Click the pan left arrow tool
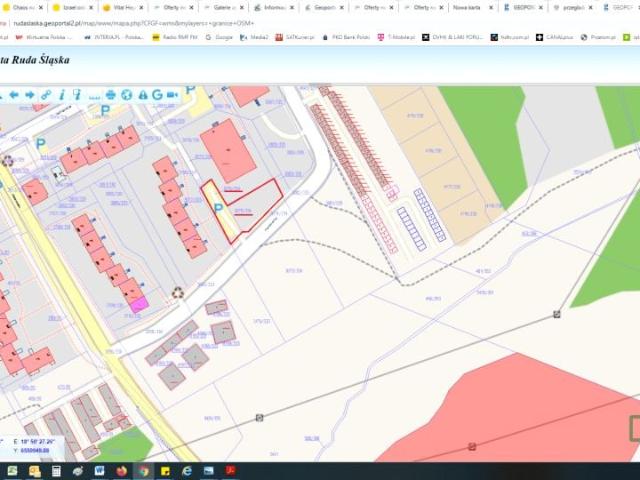Image resolution: width=640 pixels, height=480 pixels. 14,95
